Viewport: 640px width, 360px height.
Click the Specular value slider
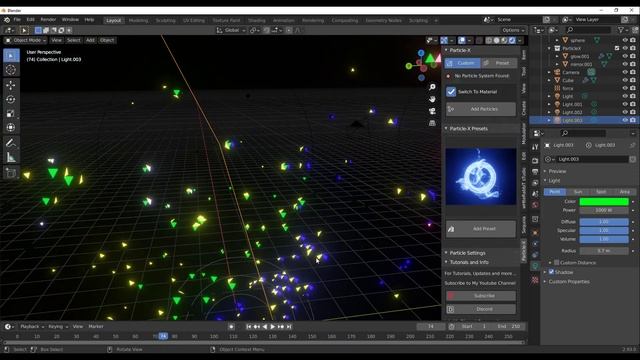point(604,230)
